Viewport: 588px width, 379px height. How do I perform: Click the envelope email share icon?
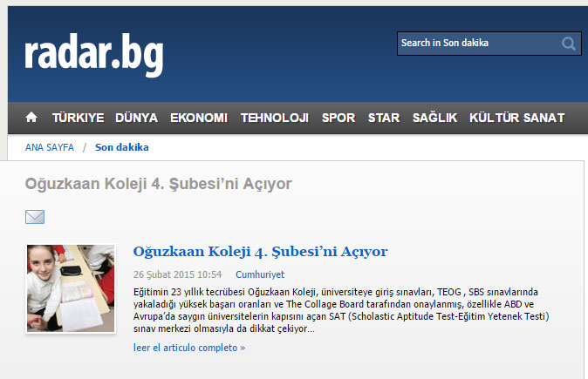click(35, 217)
